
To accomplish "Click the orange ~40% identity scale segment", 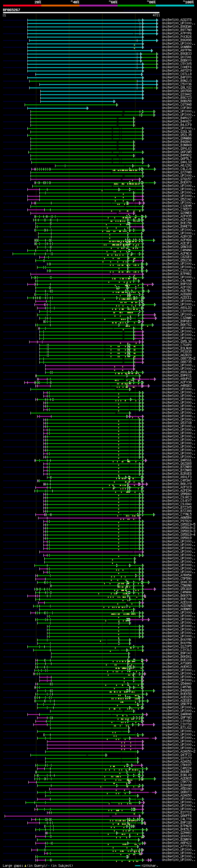I will 60,6.
